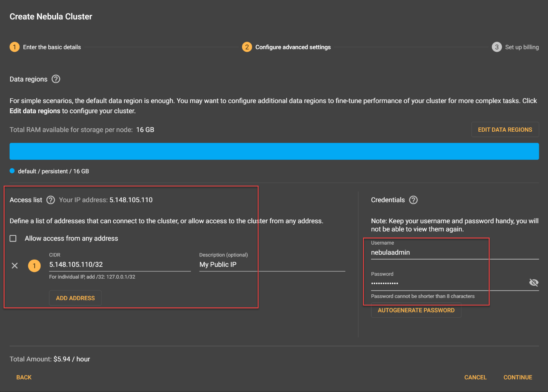The width and height of the screenshot is (548, 392).
Task: Click the Data regions help icon
Action: pyautogui.click(x=56, y=79)
